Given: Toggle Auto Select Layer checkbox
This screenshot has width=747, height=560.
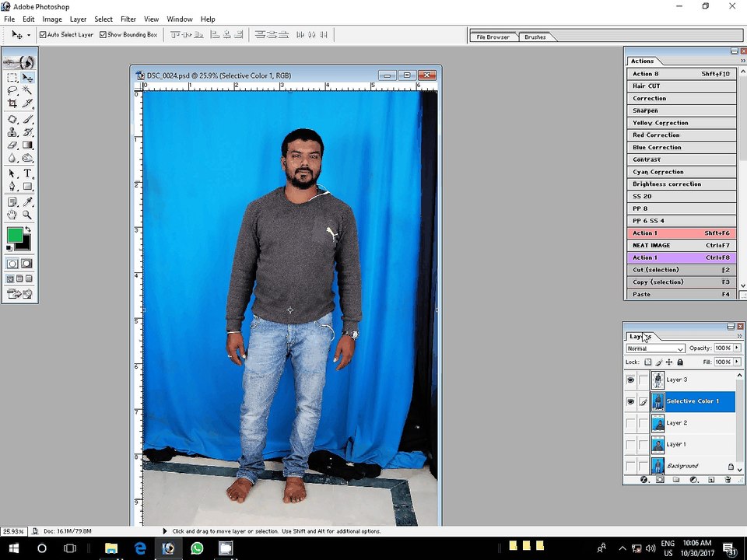Looking at the screenshot, I should click(43, 35).
